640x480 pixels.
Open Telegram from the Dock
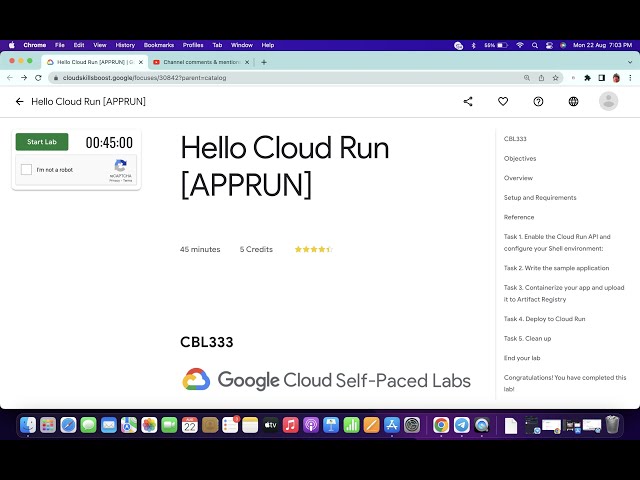pos(462,425)
